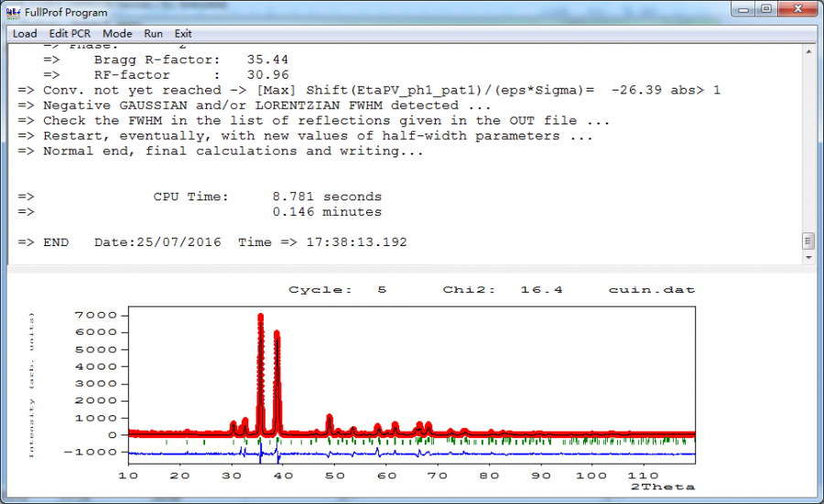
Task: Click the output log scrollbar down arrow
Action: point(808,258)
